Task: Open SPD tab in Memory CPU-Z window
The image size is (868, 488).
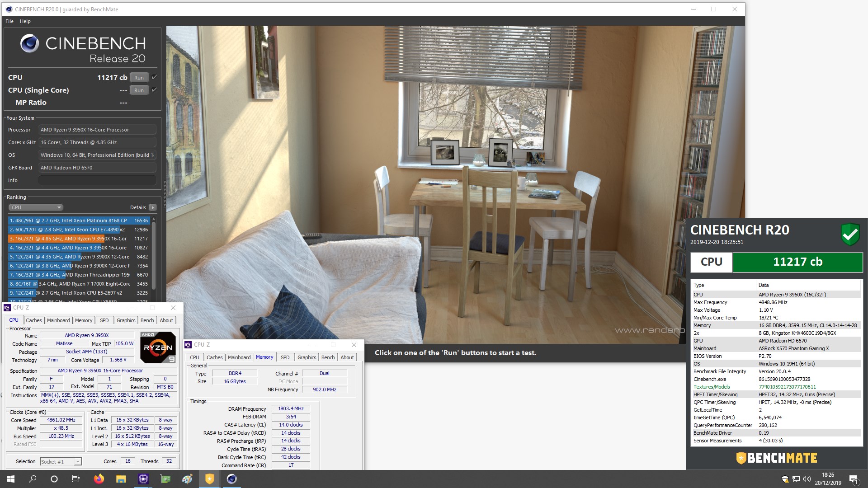Action: pyautogui.click(x=285, y=357)
